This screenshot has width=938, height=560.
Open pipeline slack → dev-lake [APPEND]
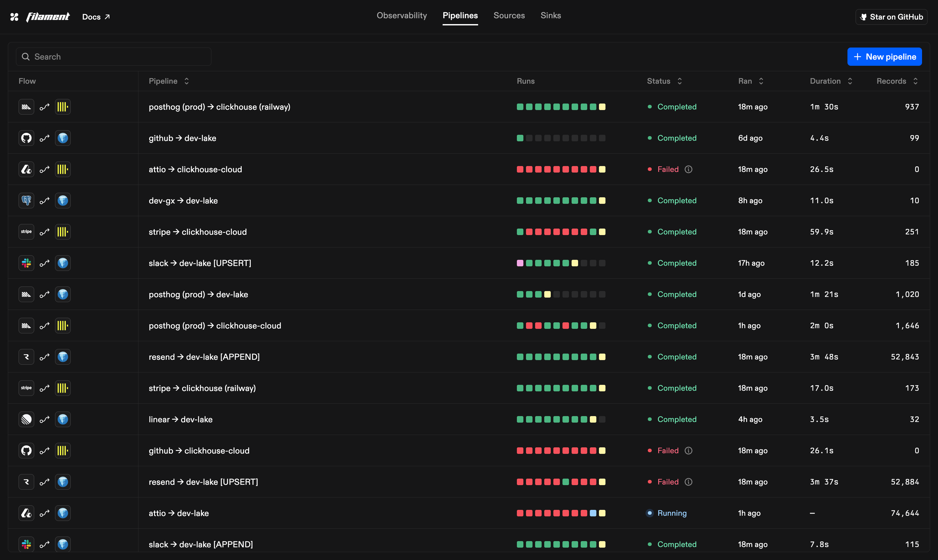200,544
